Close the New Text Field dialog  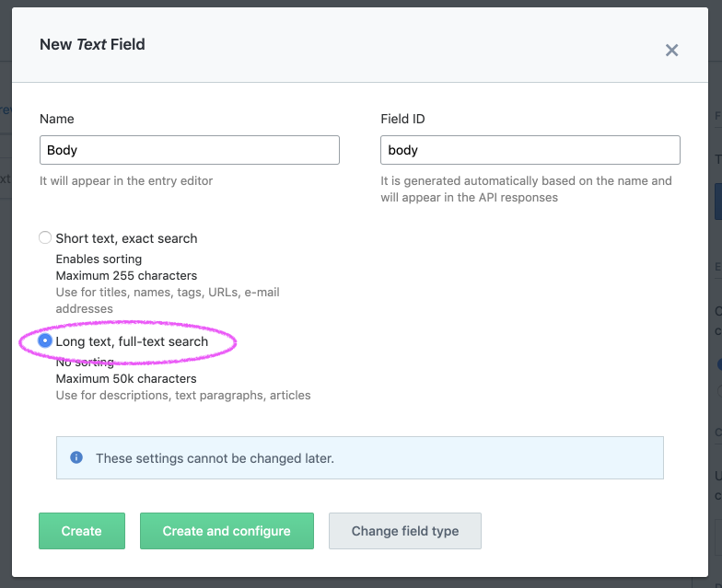(x=671, y=51)
